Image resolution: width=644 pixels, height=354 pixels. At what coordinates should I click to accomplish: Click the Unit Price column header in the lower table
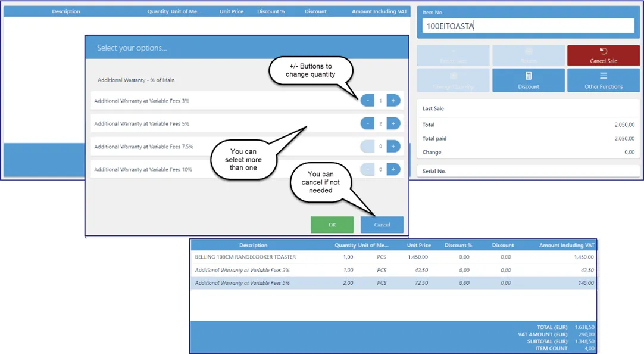(418, 245)
